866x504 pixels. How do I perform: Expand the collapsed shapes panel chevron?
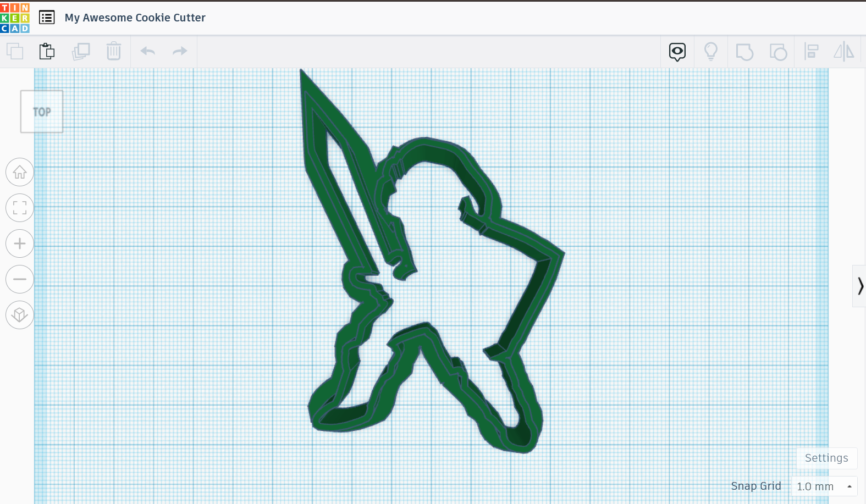coord(860,286)
